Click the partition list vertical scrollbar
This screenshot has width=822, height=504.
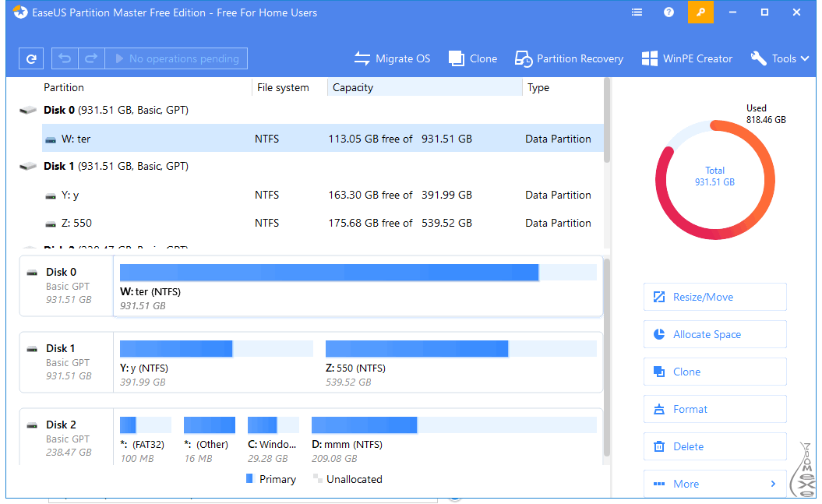[x=607, y=121]
